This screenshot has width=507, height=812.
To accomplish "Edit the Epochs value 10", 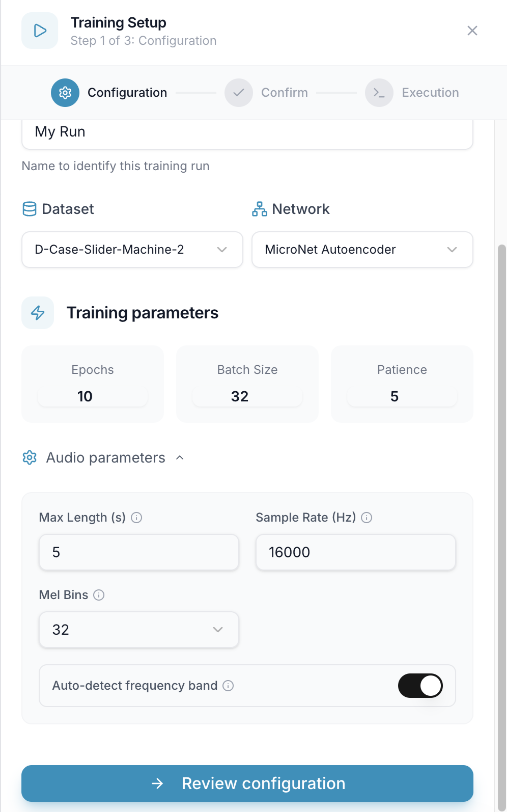I will pos(93,396).
